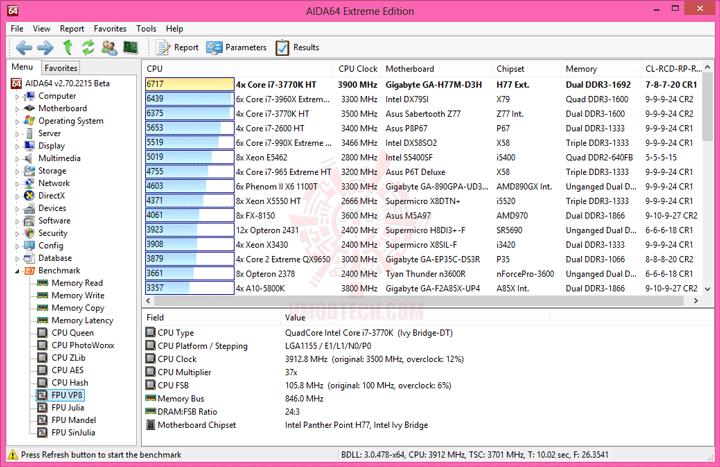Select the Memory Copy benchmark
The image size is (720, 467).
coord(78,308)
